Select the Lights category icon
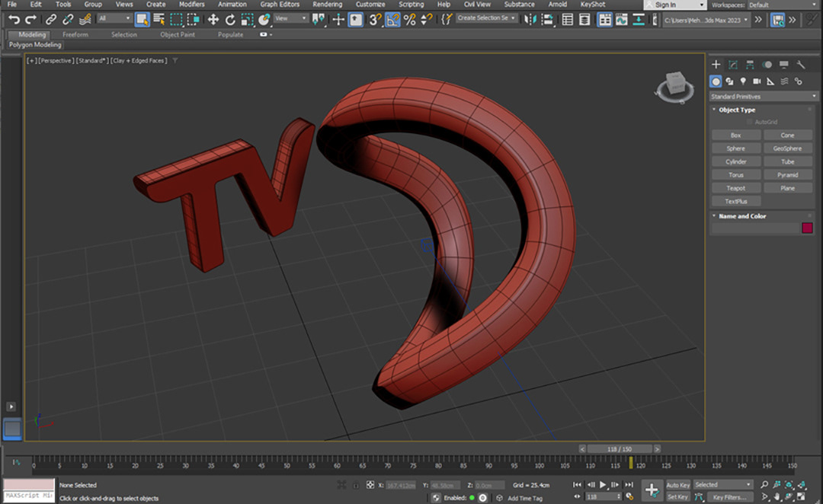Screen dimensions: 823x504 [743, 81]
